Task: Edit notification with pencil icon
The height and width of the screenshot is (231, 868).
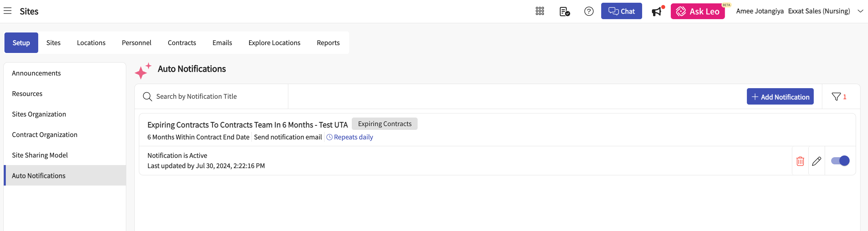Action: (816, 161)
